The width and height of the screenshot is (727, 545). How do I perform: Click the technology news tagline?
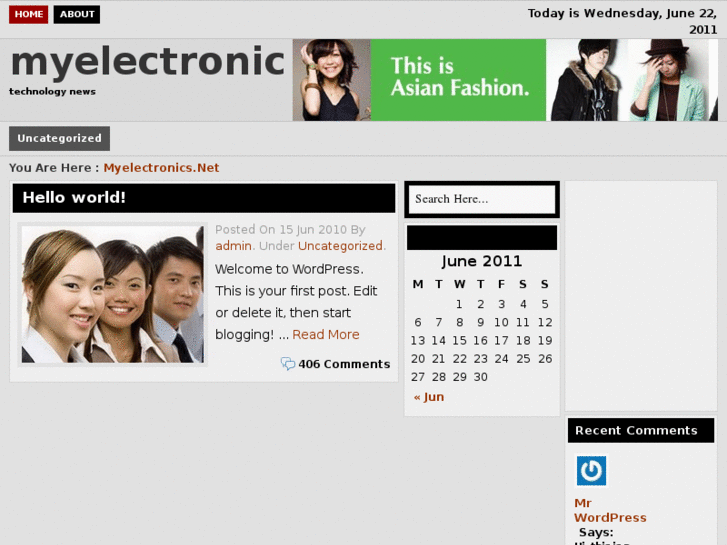click(x=52, y=91)
